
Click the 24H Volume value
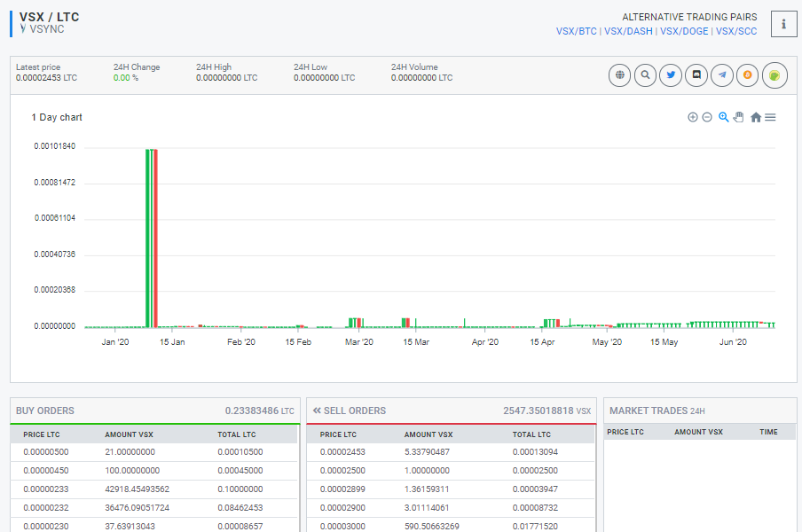422,78
